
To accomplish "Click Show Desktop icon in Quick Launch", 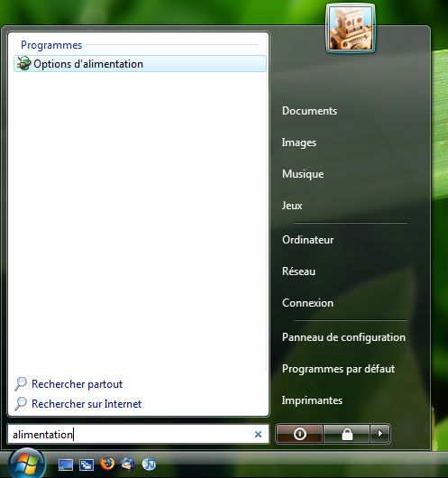I will click(x=65, y=464).
